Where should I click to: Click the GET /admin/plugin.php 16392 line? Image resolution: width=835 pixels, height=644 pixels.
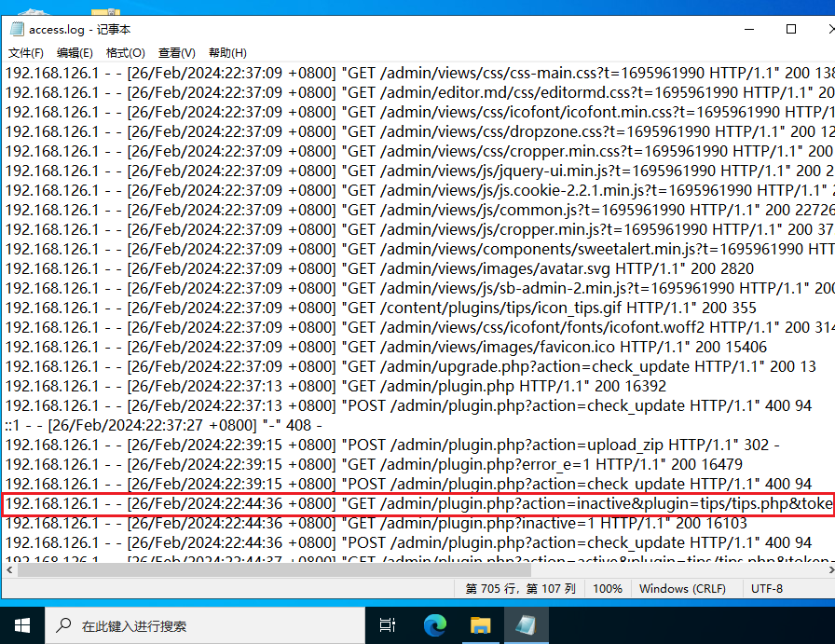(x=335, y=386)
